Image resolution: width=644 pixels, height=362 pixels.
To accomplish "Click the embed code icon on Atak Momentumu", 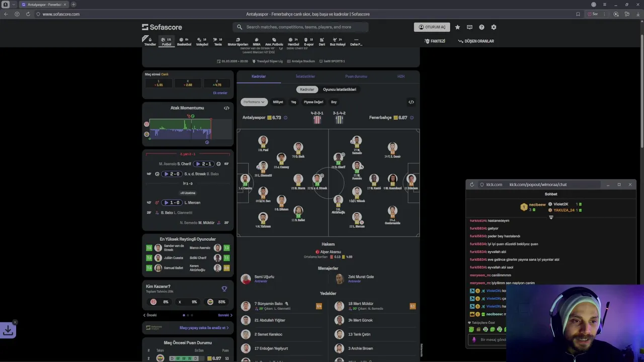I will (x=226, y=108).
